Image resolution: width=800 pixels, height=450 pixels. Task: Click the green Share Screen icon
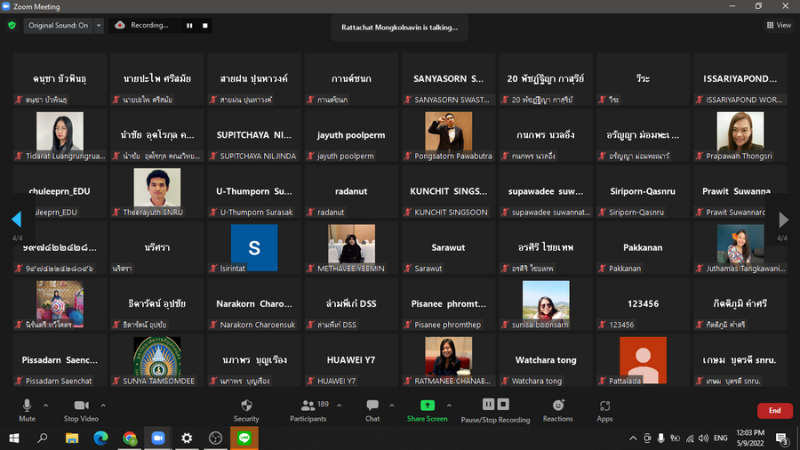click(x=427, y=405)
